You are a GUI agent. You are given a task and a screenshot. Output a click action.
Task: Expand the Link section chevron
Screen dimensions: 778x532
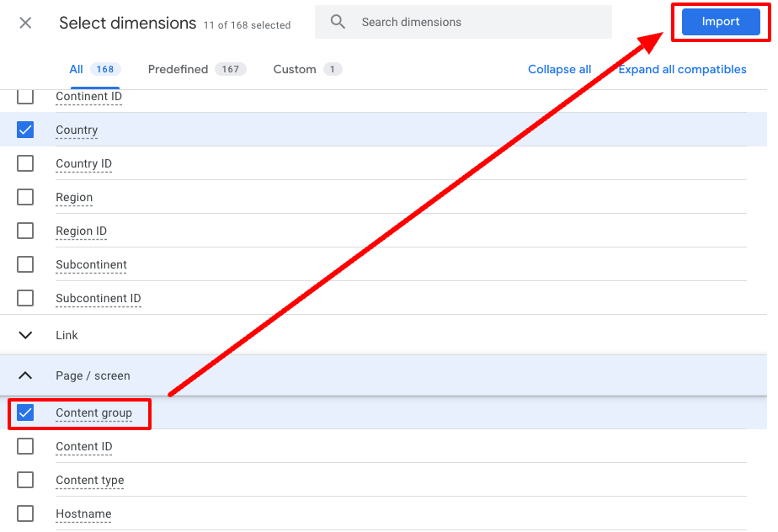coord(25,335)
